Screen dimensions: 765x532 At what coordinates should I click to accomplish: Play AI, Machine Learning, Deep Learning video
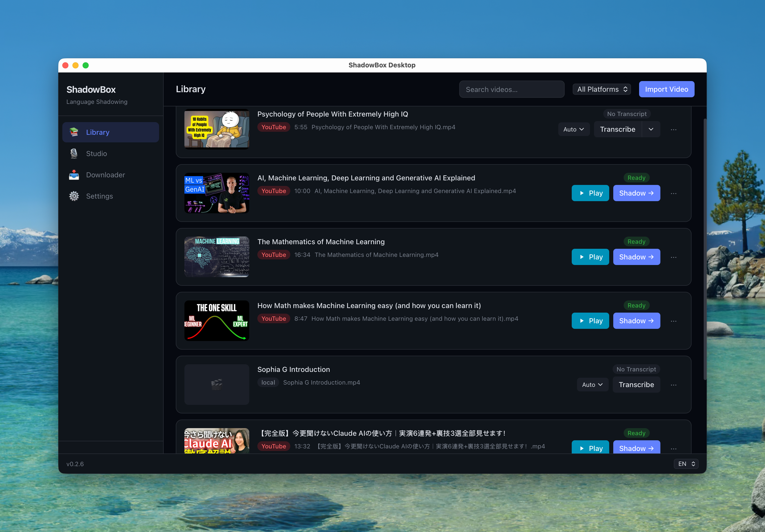tap(590, 193)
